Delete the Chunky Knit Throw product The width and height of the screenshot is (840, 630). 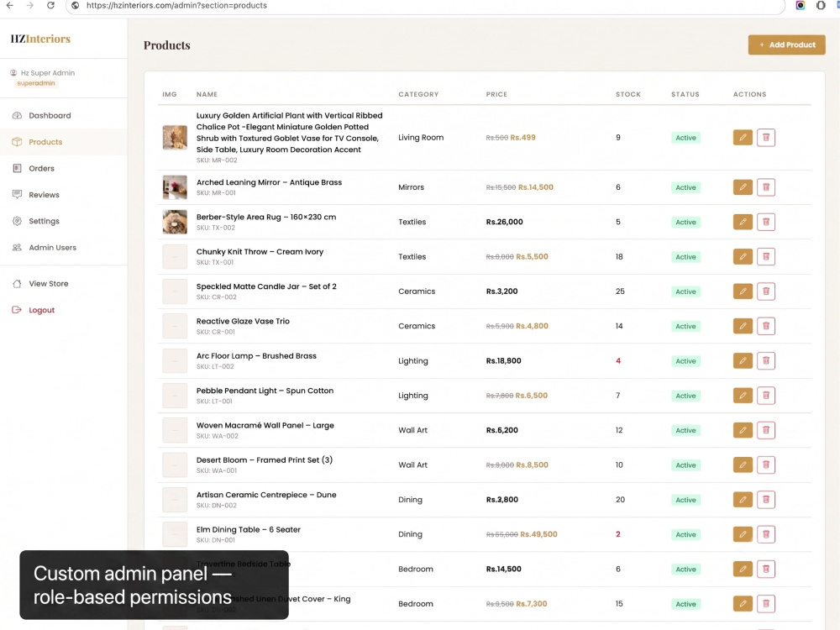pyautogui.click(x=766, y=256)
